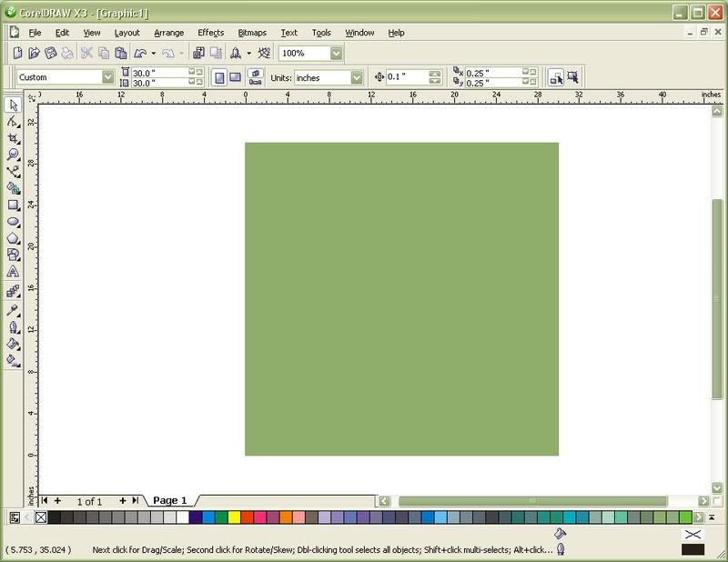Select the Eyedropper tool
This screenshot has height=562, width=728.
pyautogui.click(x=14, y=310)
